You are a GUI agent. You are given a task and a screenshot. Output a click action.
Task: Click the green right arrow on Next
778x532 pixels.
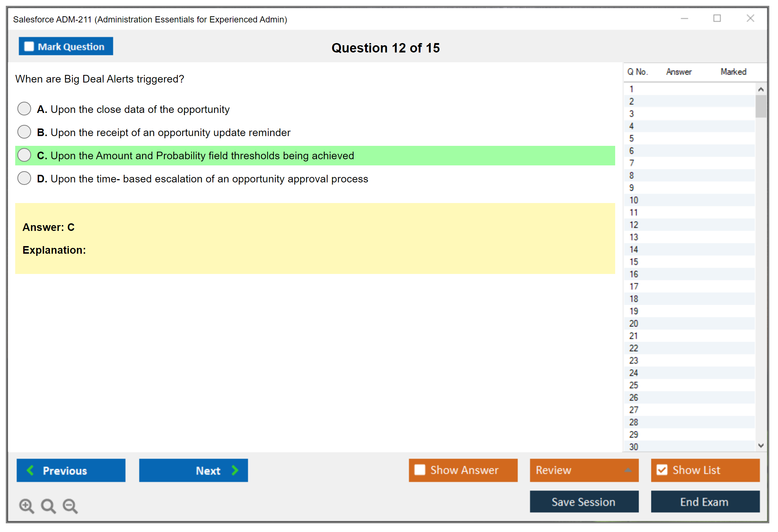235,470
